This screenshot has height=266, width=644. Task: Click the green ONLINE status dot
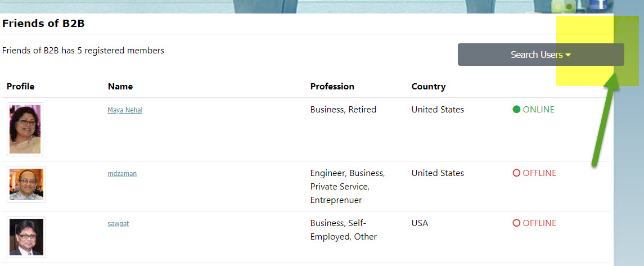click(517, 110)
